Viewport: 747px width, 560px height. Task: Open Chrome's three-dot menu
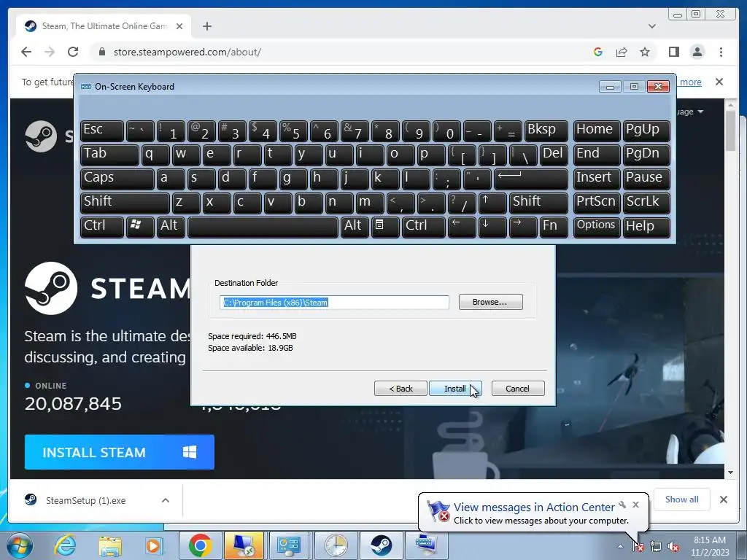click(721, 52)
